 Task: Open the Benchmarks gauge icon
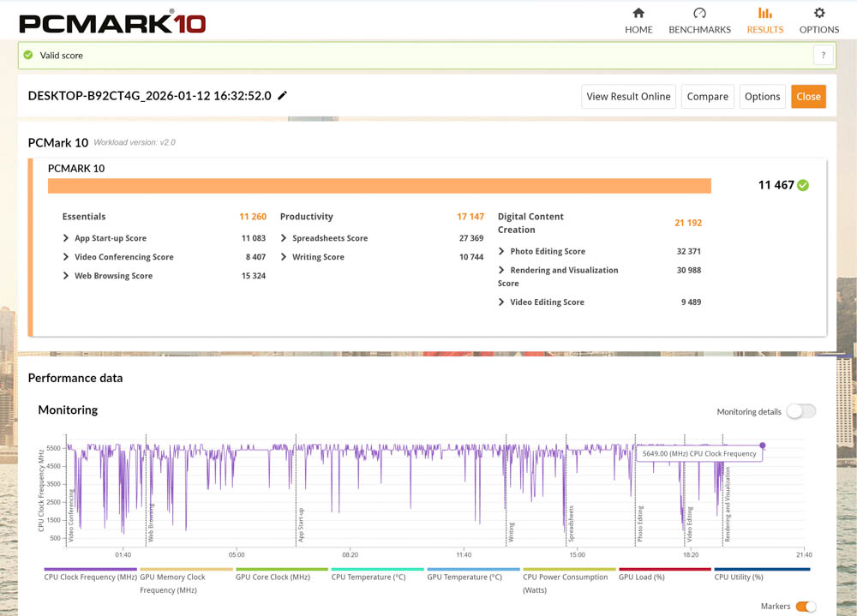point(699,14)
